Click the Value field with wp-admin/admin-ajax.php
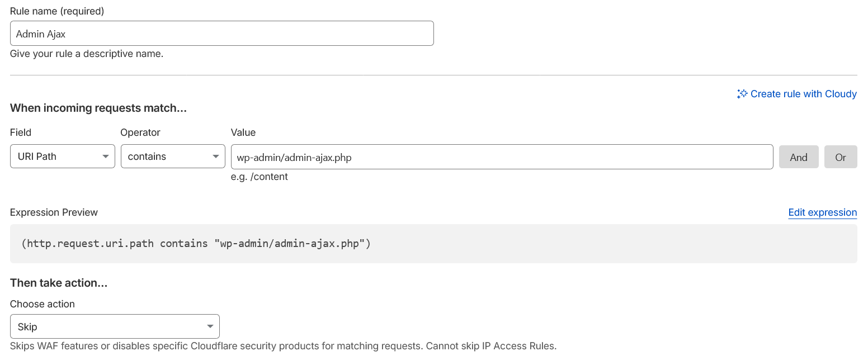 (x=501, y=157)
